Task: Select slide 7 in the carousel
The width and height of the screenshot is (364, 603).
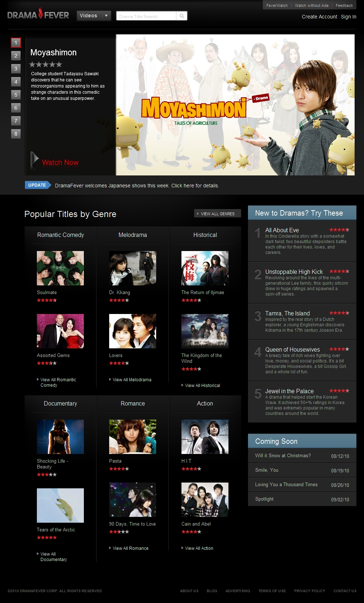Action: pyautogui.click(x=16, y=121)
